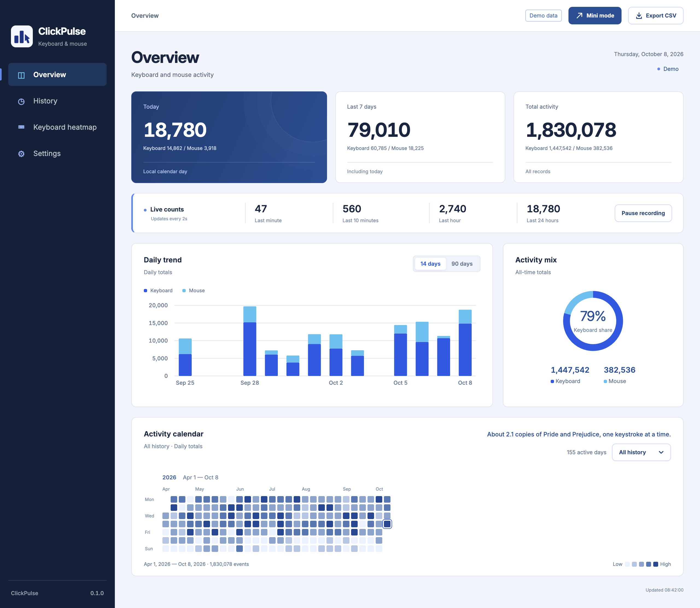Click the Sep month label on calendar
Screen dimensions: 700x608
pos(347,489)
